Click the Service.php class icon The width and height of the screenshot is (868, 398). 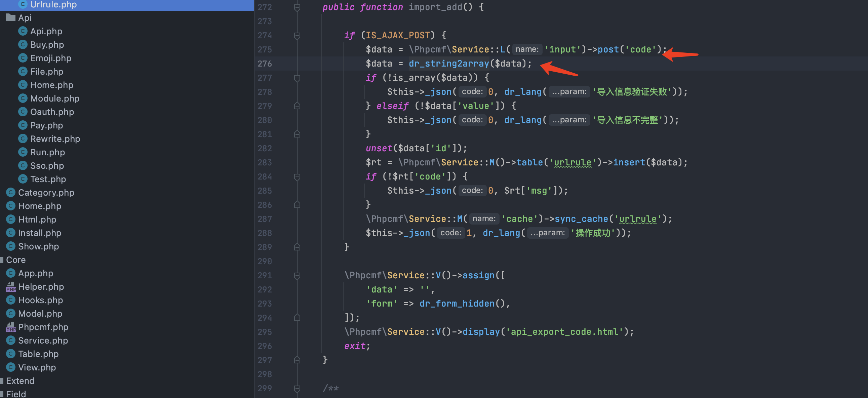(11, 341)
